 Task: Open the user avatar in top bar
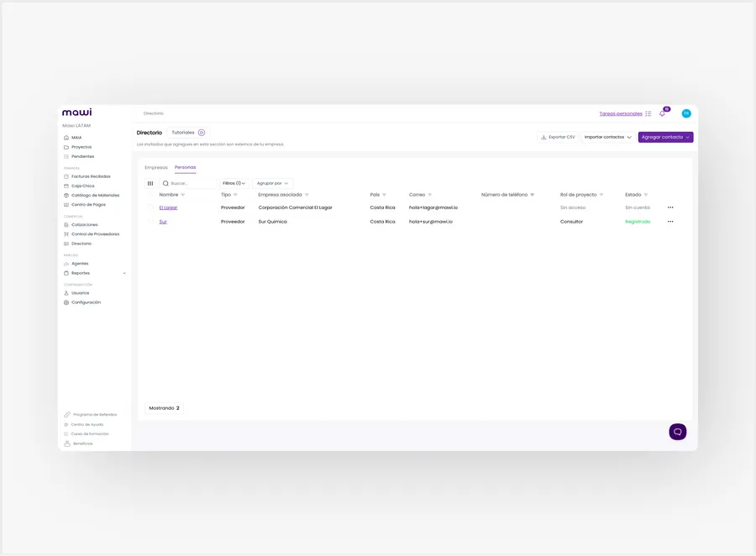tap(686, 113)
